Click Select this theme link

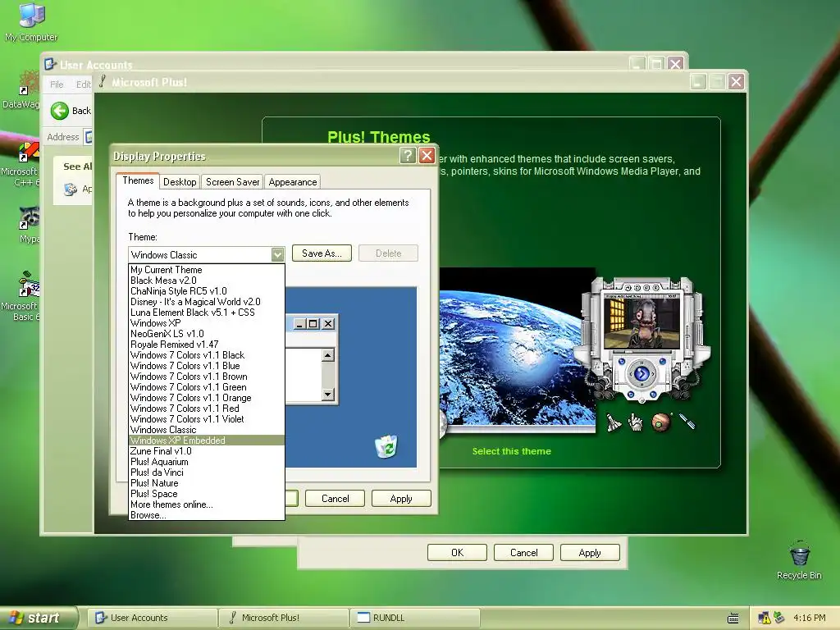[x=512, y=451]
